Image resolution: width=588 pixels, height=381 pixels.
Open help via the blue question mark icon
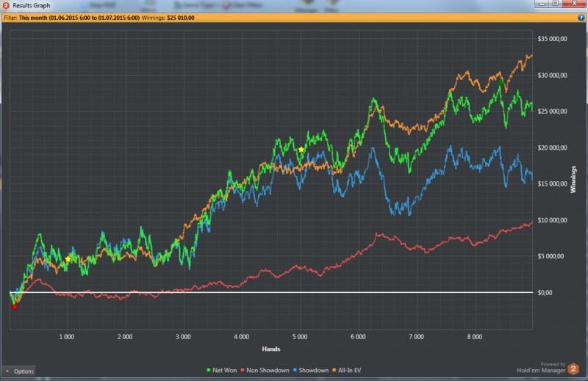pos(581,17)
